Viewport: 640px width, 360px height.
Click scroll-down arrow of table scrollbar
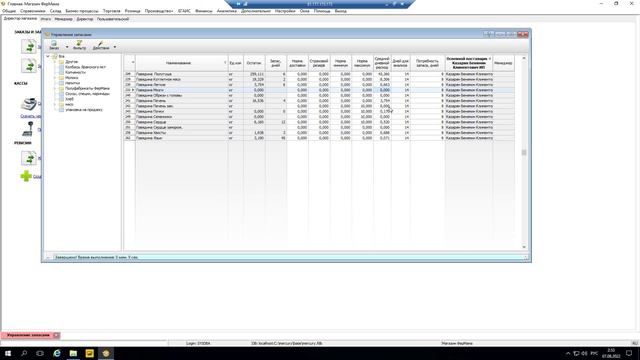524,247
